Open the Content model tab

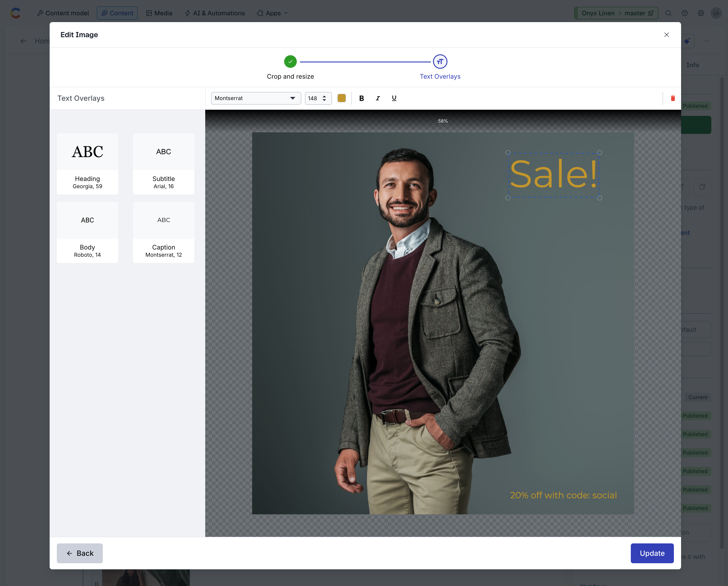point(63,13)
